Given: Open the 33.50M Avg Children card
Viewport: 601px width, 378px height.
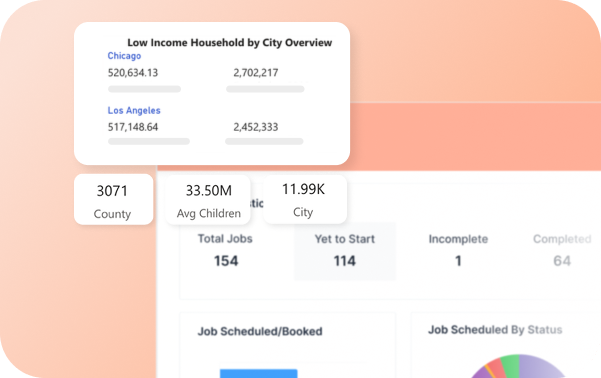Looking at the screenshot, I should coord(208,200).
